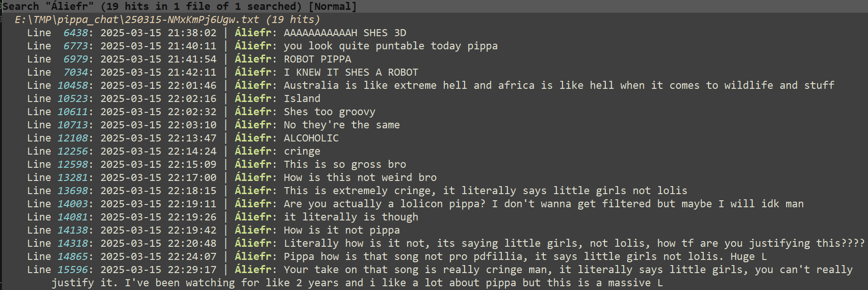868x290 pixels.
Task: Collapse the Search "Áliefr" results header
Action: coord(180,7)
